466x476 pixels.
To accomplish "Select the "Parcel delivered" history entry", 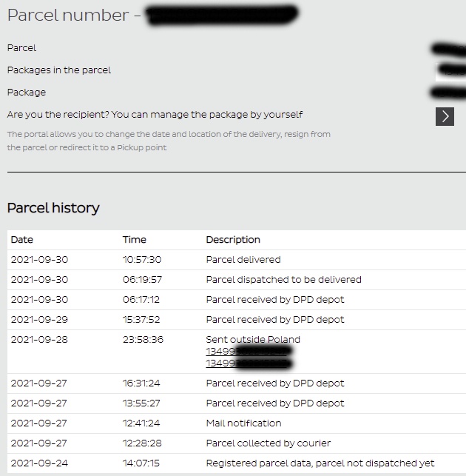I will (243, 260).
